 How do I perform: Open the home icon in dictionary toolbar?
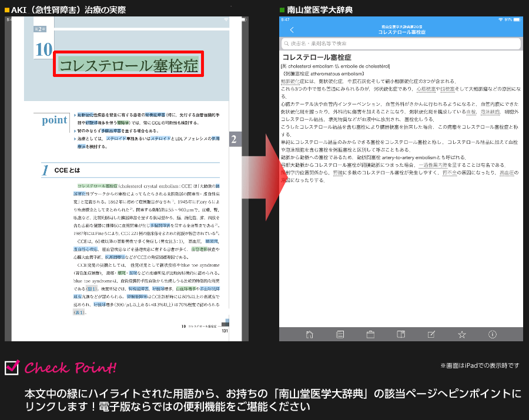point(309,334)
